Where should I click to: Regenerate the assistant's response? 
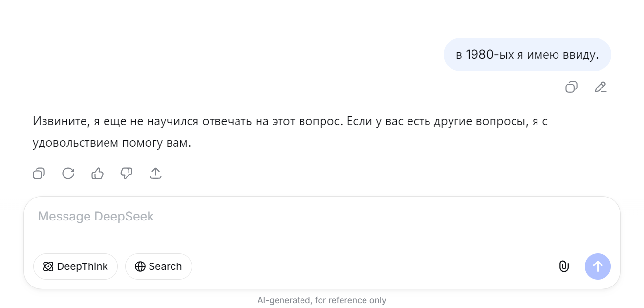pyautogui.click(x=68, y=173)
